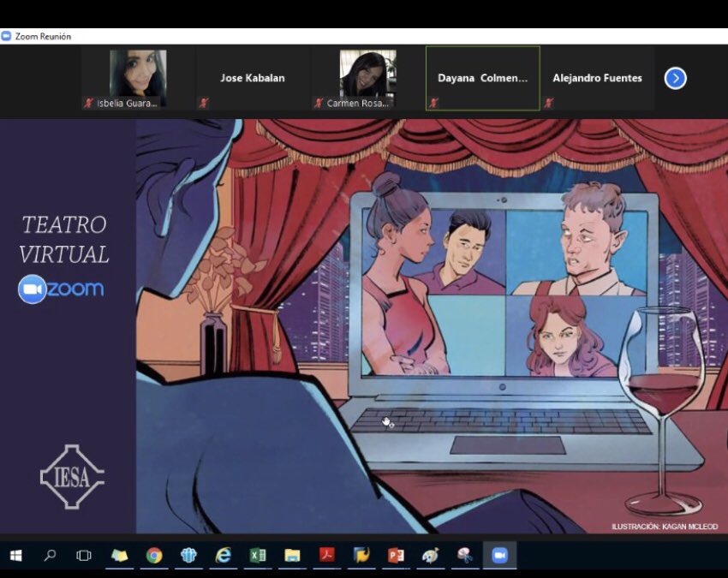The height and width of the screenshot is (578, 728).
Task: Open Internet Explorer from the taskbar
Action: [224, 555]
